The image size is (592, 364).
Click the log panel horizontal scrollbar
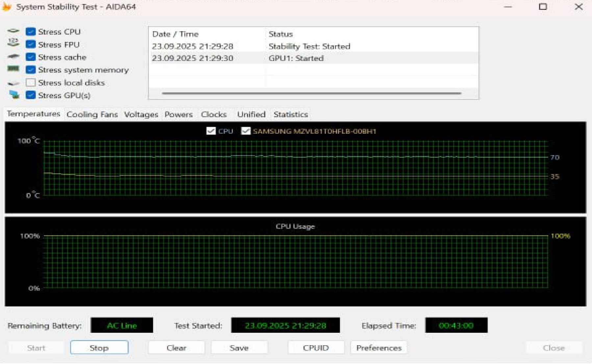[311, 93]
